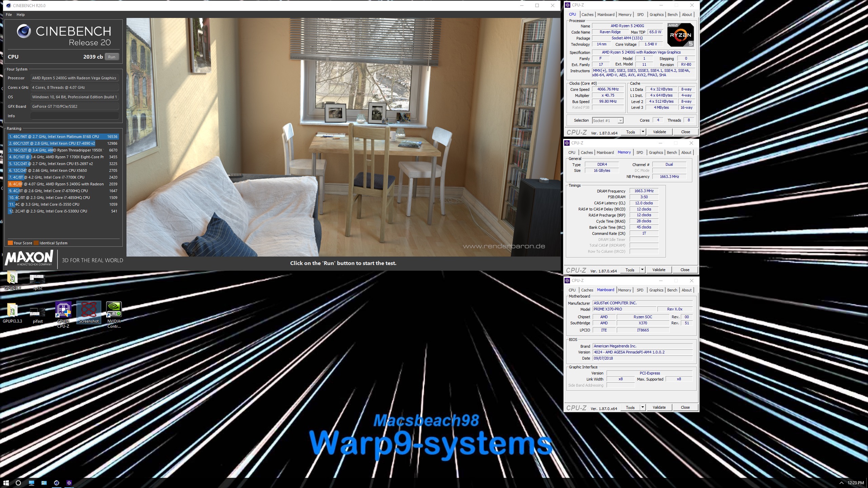Open Cortana search circle on the taskbar
This screenshot has height=488, width=868.
[x=18, y=483]
